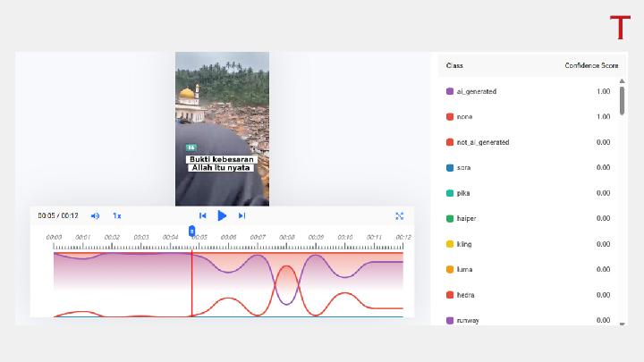This screenshot has height=362, width=644.
Task: Click the luma class label
Action: [465, 269]
